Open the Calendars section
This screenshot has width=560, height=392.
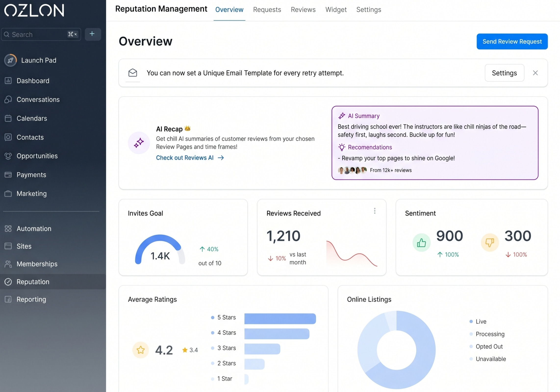click(x=26, y=118)
